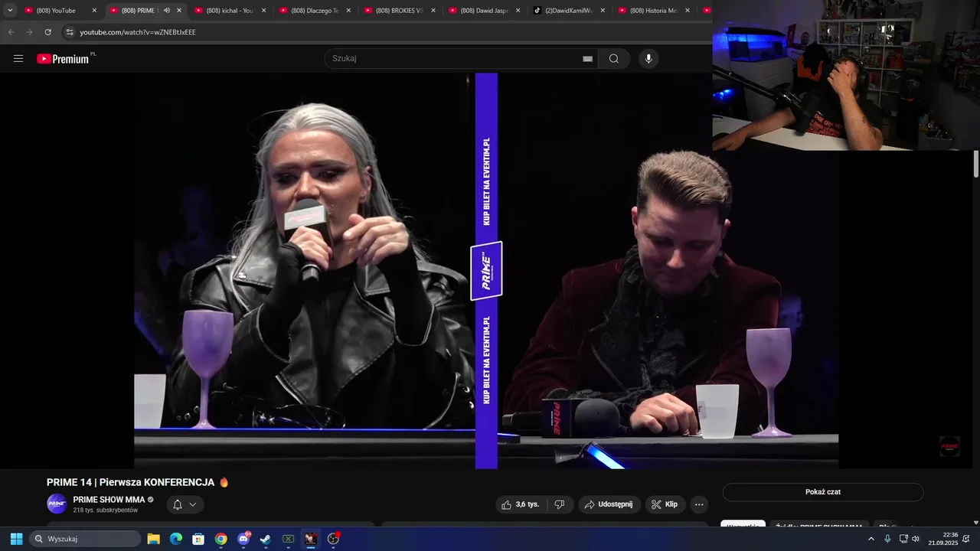The width and height of the screenshot is (980, 551).
Task: Open the more actions three-dot menu
Action: (x=698, y=504)
